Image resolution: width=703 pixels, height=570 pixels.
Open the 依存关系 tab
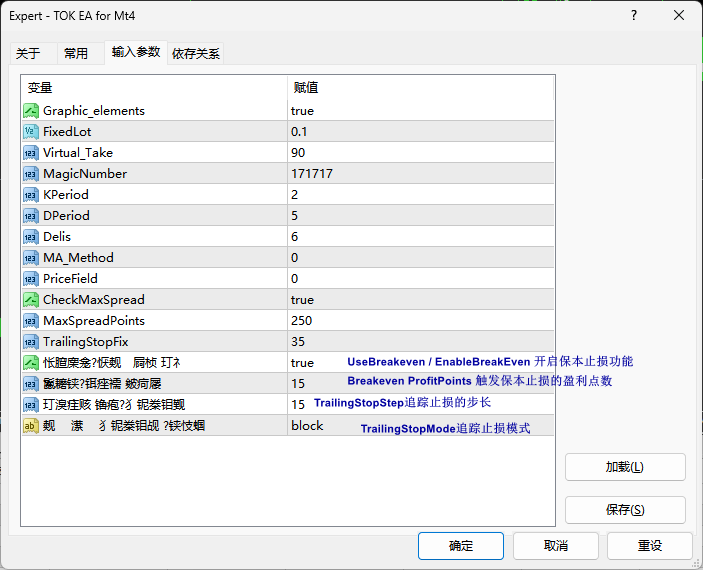coord(196,54)
